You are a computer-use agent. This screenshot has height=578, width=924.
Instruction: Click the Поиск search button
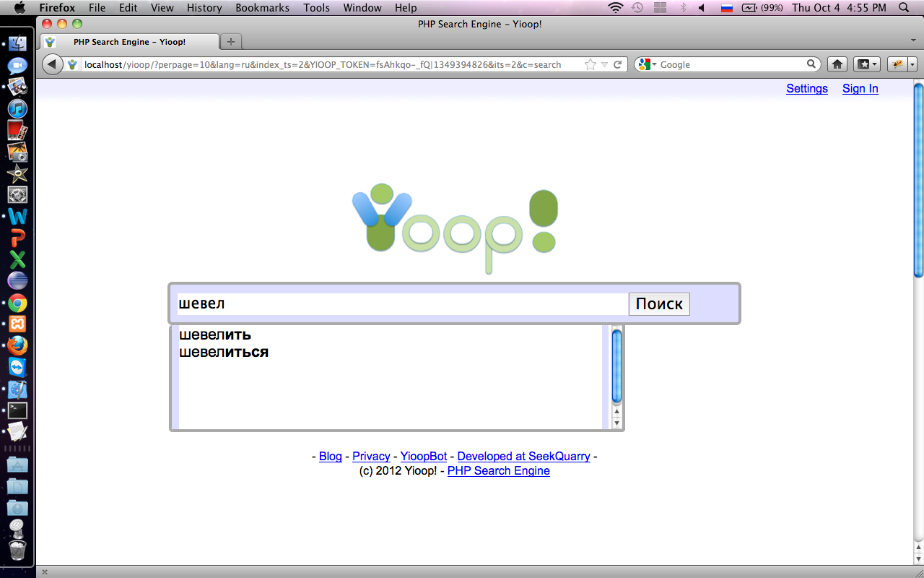(659, 304)
